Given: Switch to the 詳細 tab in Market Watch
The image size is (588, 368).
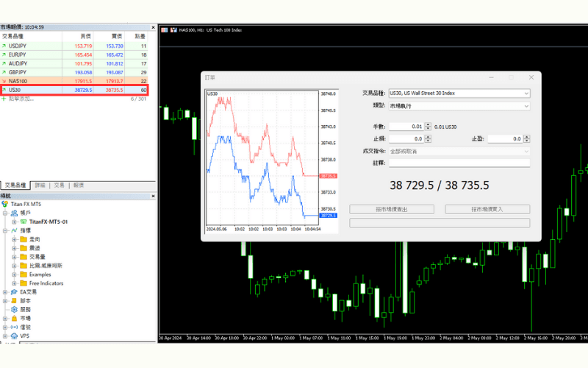Looking at the screenshot, I should pyautogui.click(x=40, y=185).
